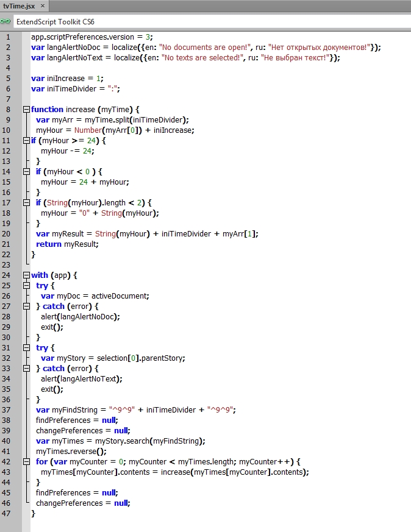Collapse the catch block at line 33

26,369
